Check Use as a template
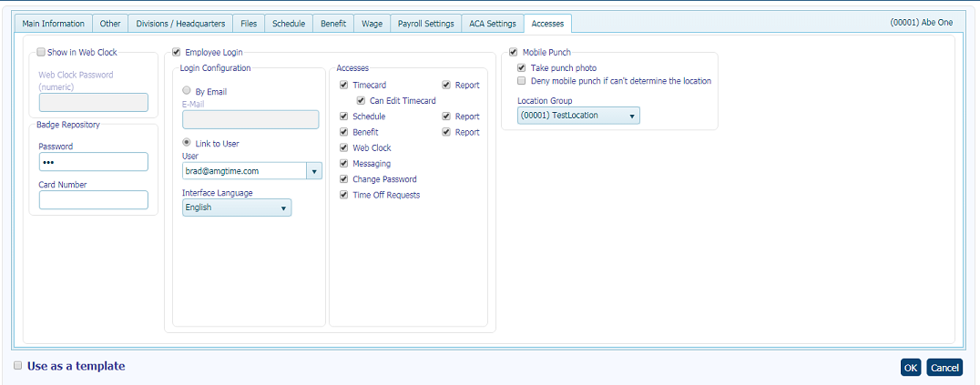 pyautogui.click(x=18, y=366)
